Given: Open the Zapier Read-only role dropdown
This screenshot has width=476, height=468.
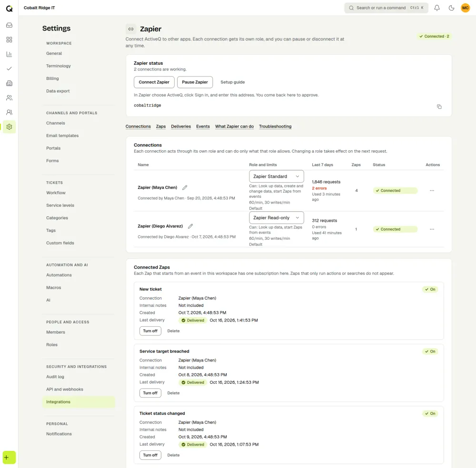Looking at the screenshot, I should (x=276, y=218).
